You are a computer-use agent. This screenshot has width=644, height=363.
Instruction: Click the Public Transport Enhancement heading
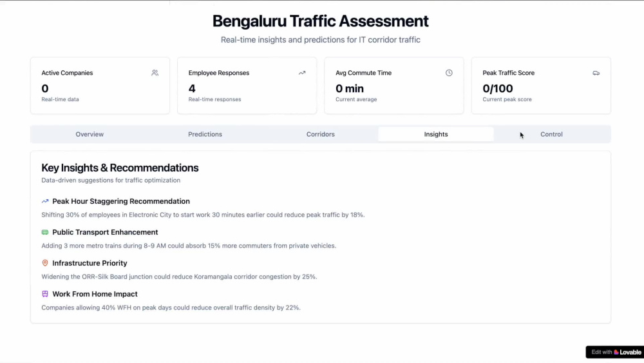click(105, 232)
